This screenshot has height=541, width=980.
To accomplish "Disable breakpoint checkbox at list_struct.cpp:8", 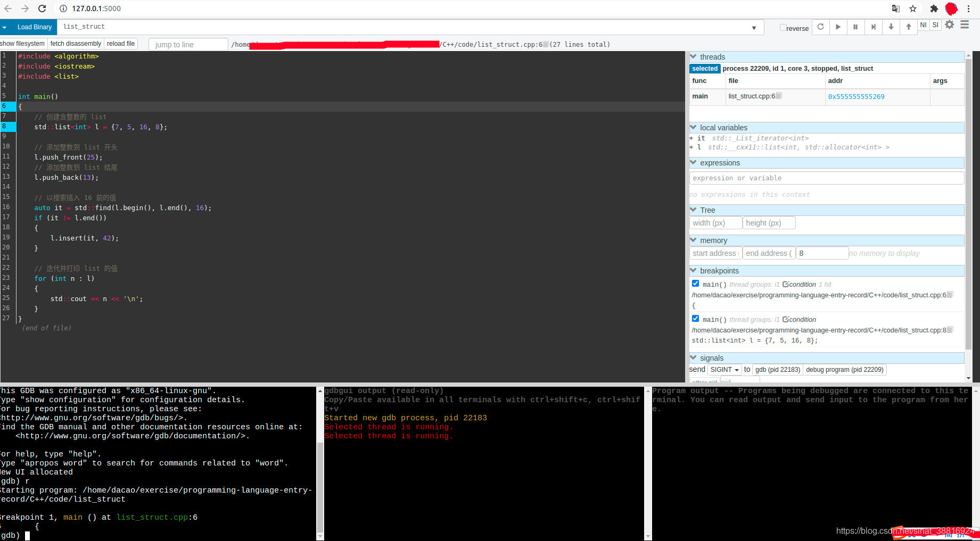I will (x=695, y=319).
